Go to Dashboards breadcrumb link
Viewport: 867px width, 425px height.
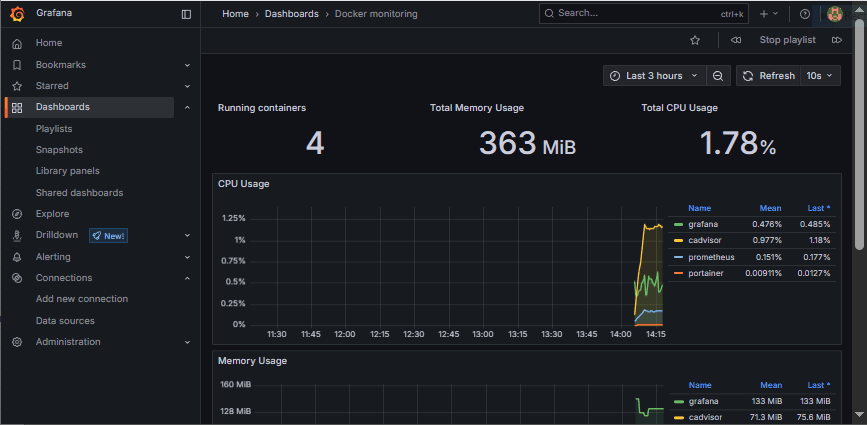pos(291,14)
